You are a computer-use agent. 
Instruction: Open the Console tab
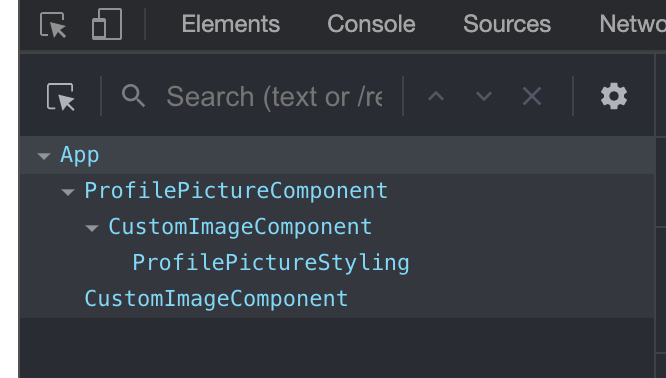[x=371, y=24]
